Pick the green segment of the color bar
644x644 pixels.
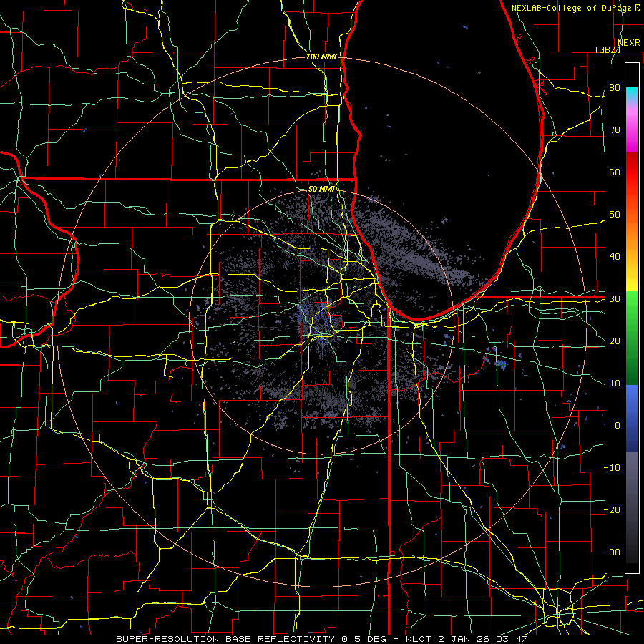point(632,338)
